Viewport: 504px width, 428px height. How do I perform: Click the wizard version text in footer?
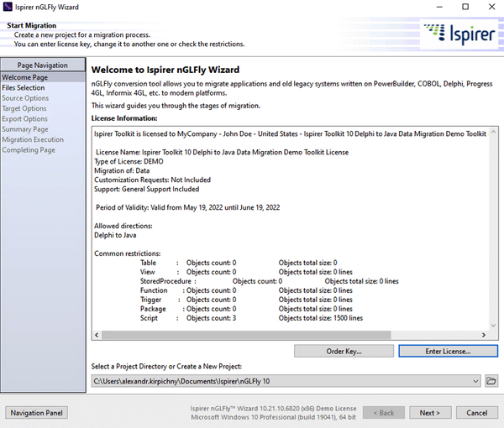(273, 409)
